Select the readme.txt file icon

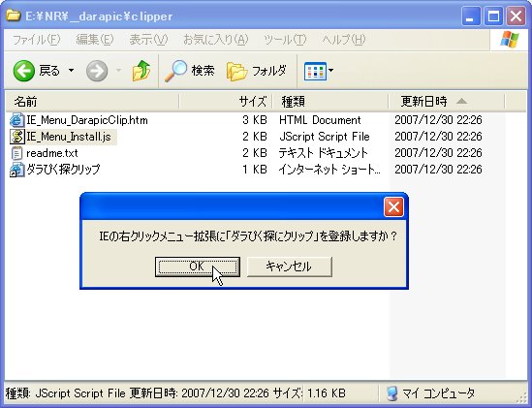16,153
